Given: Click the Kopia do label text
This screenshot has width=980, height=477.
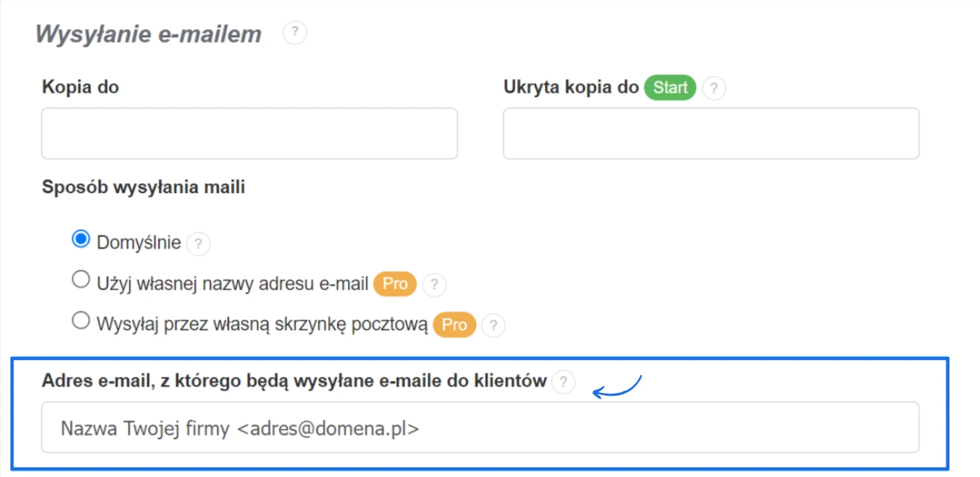Looking at the screenshot, I should (79, 87).
